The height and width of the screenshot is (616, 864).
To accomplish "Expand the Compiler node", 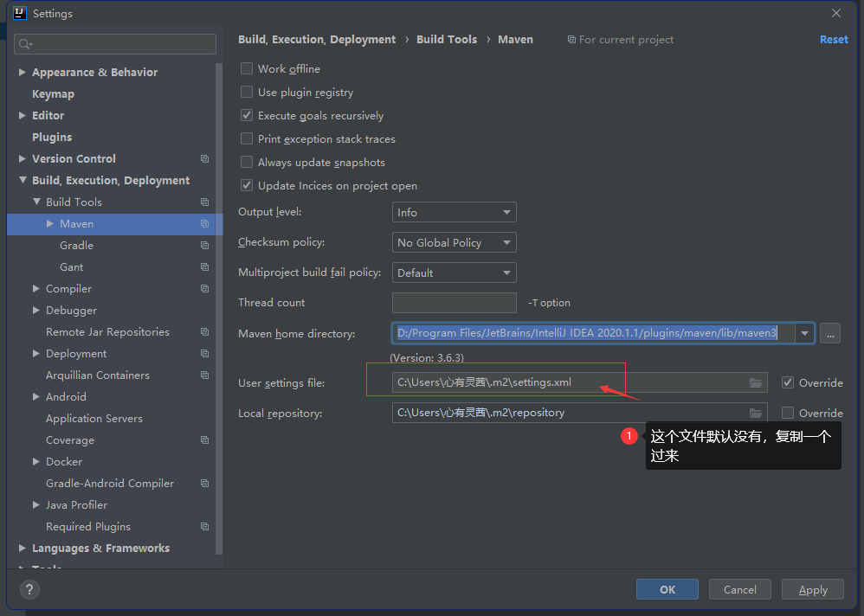I will coord(36,288).
